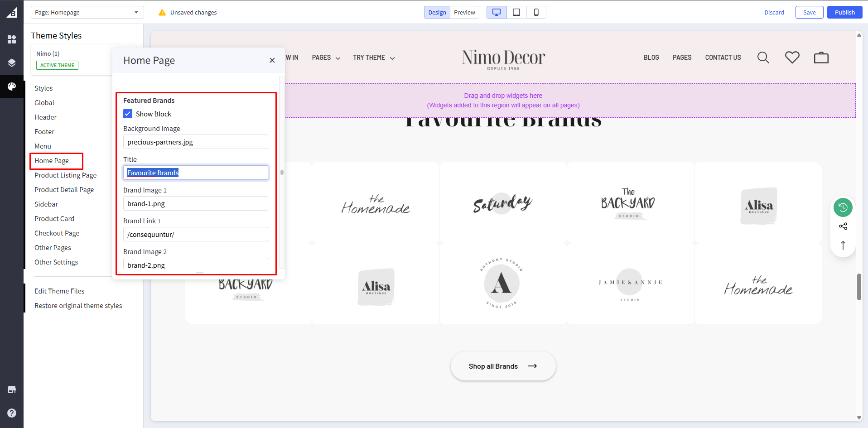Screen dimensions: 868x428
Task: Click the storefront icon in sidebar
Action: coord(12,390)
